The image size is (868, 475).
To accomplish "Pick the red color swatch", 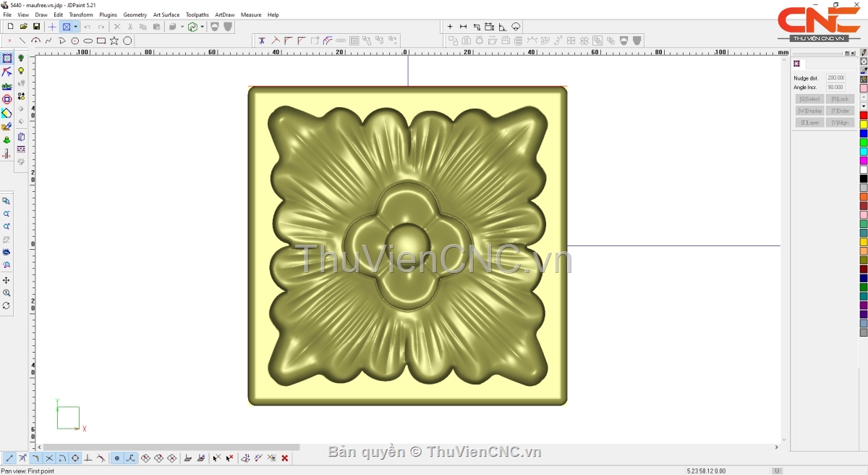I will 864,116.
